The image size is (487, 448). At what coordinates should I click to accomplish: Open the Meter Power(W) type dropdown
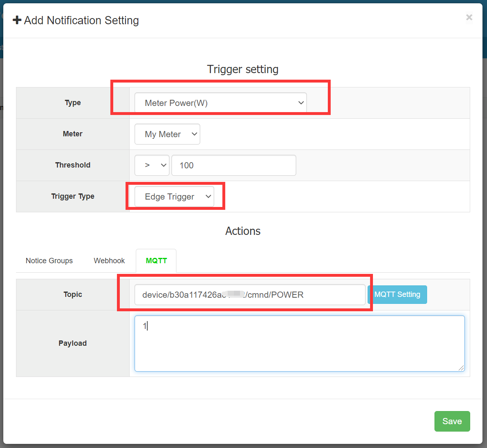click(220, 103)
